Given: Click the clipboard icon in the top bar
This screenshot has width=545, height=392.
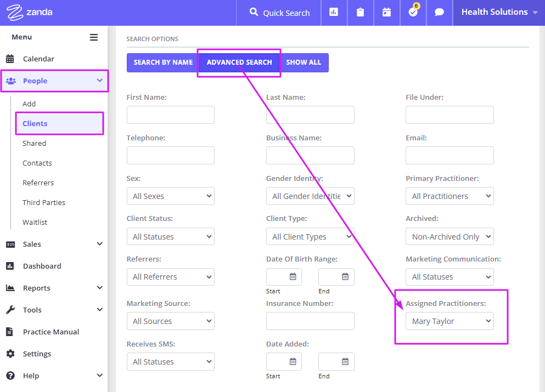Looking at the screenshot, I should pos(360,12).
